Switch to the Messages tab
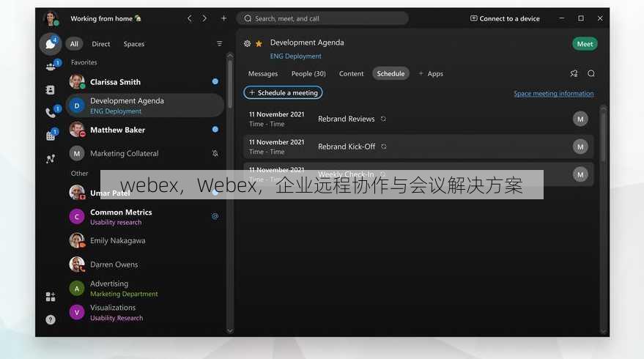 coord(263,74)
